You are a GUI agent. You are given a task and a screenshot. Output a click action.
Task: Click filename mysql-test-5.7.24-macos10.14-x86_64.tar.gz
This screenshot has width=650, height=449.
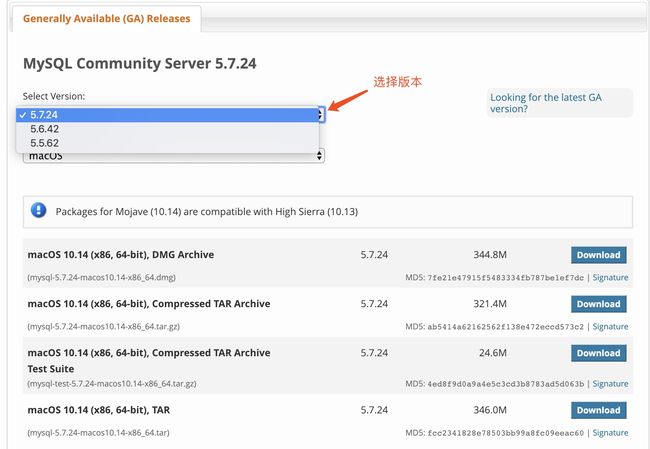(112, 383)
